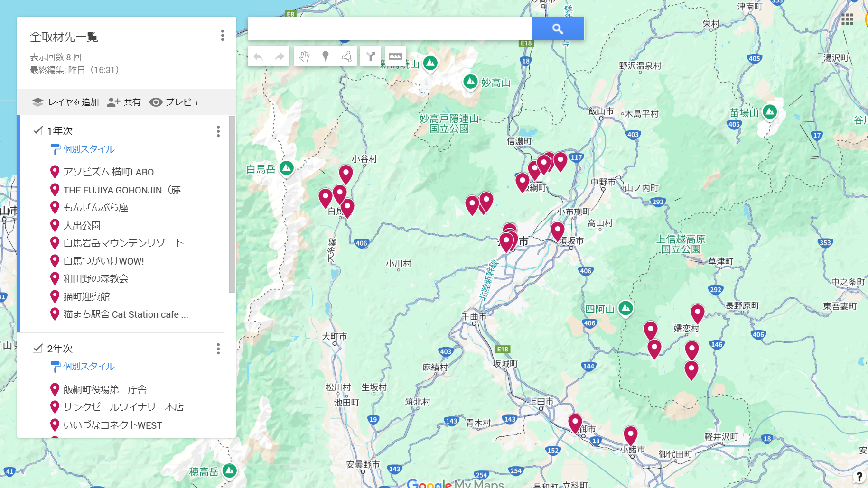Click the map title 全取材先一覧

[64, 37]
